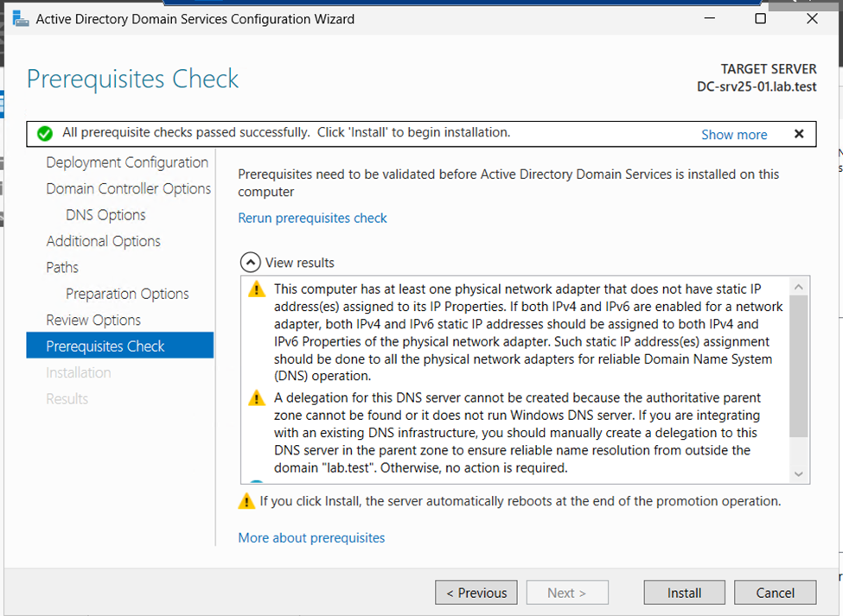The image size is (843, 616).
Task: Click results scrollbar down arrow
Action: click(798, 473)
